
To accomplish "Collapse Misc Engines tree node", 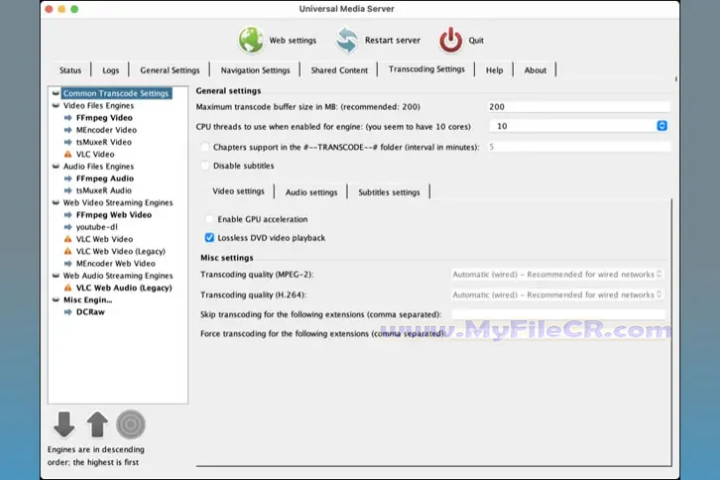I will click(56, 300).
